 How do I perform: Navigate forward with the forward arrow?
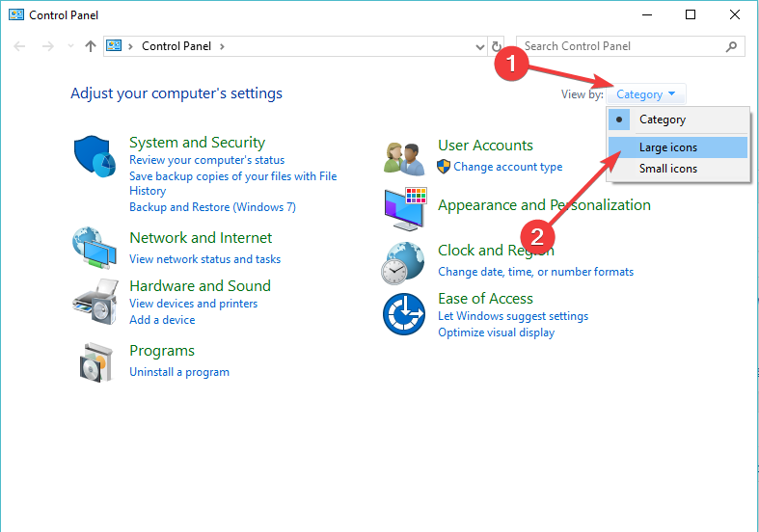[48, 46]
